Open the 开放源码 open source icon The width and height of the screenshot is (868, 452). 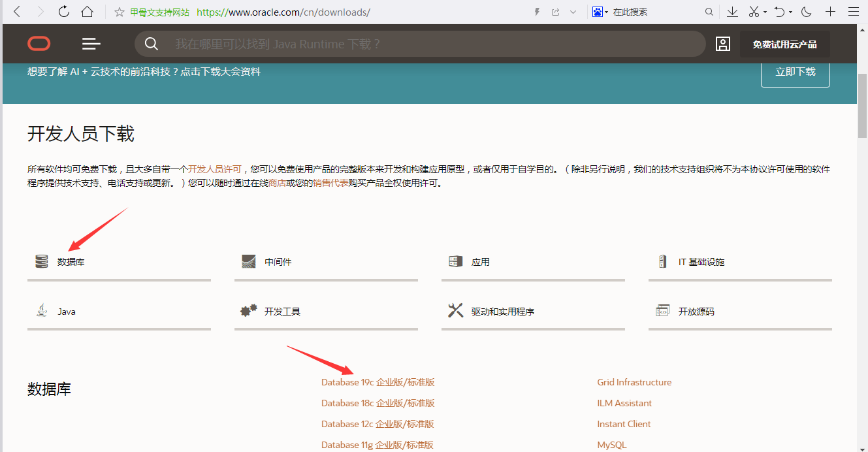[662, 310]
